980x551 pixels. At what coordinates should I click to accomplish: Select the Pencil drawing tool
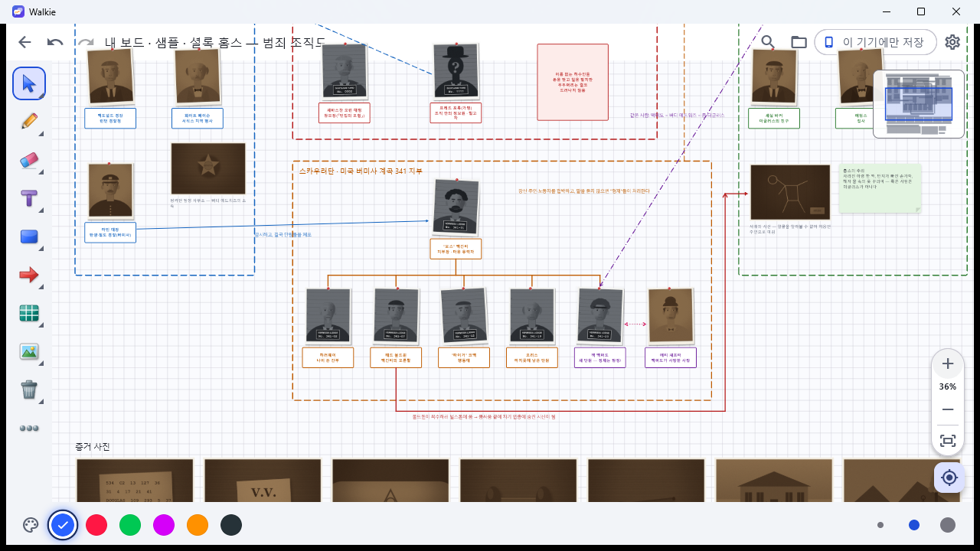coord(29,122)
